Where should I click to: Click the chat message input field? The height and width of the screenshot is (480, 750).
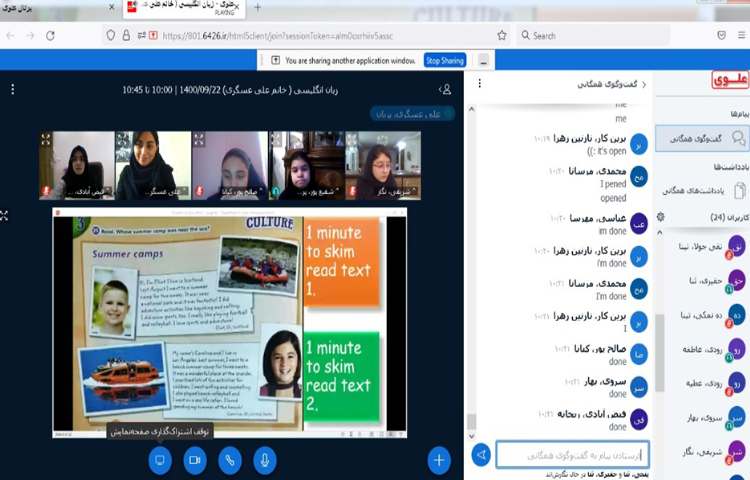click(x=573, y=455)
